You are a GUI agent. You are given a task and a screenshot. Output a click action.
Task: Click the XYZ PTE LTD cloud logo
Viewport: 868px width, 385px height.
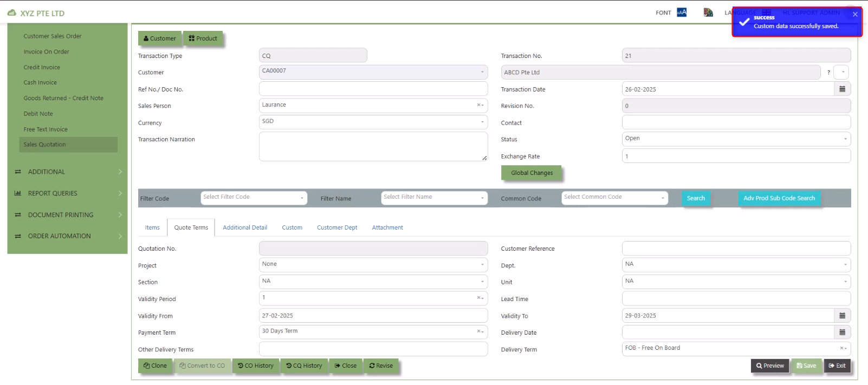pos(11,13)
